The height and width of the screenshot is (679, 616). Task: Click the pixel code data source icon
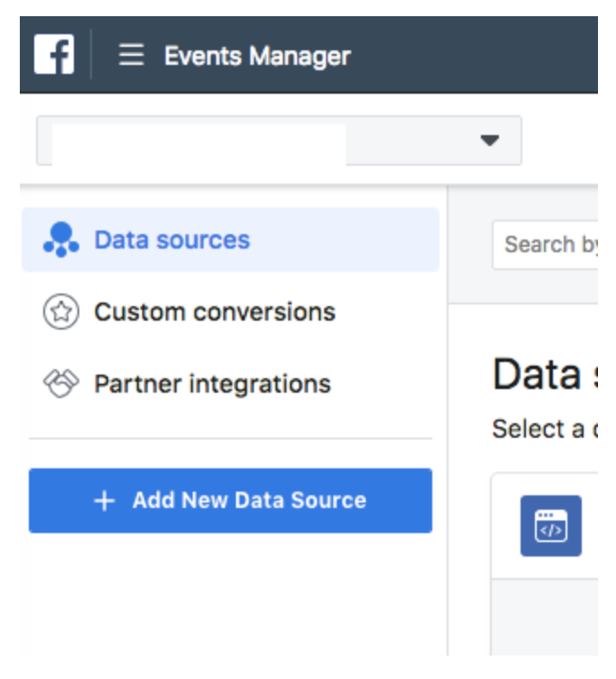tap(550, 525)
